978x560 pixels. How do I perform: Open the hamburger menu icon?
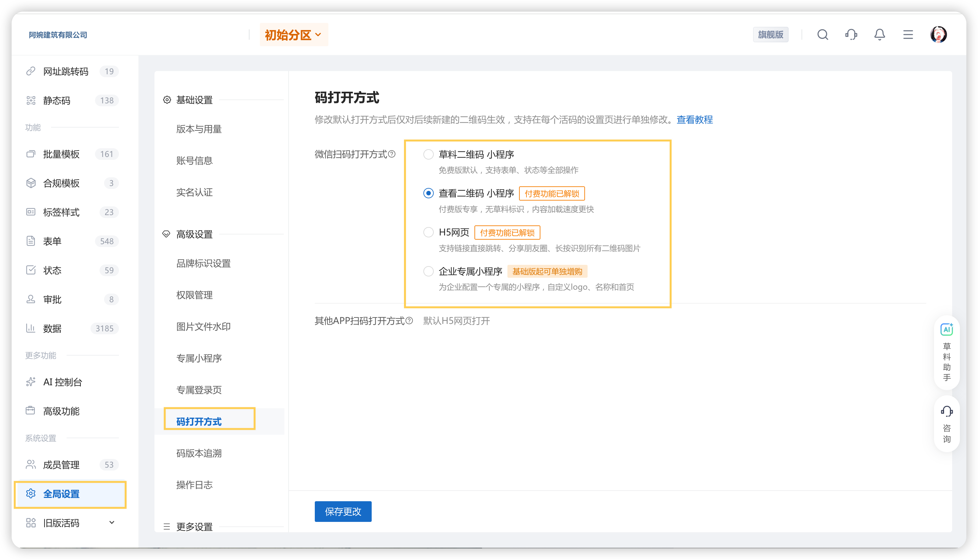(x=908, y=35)
